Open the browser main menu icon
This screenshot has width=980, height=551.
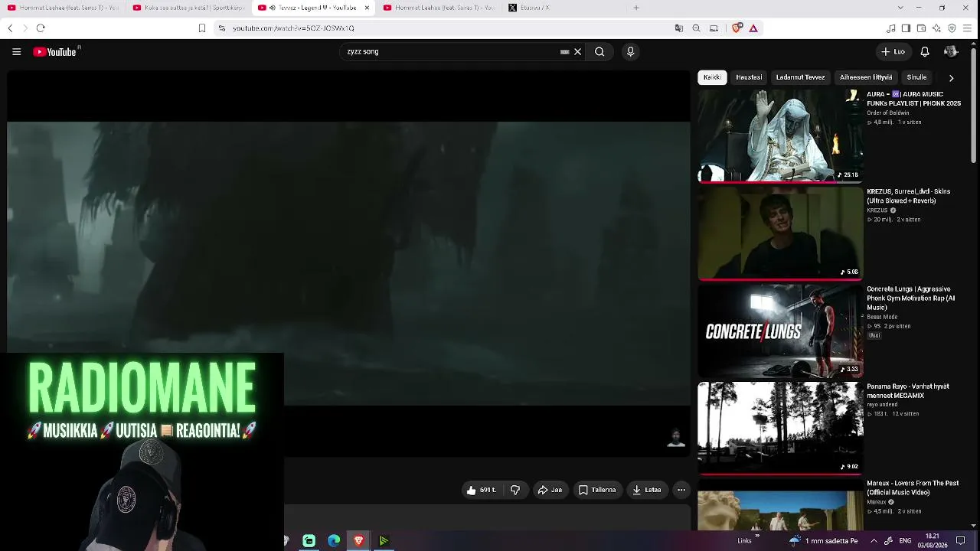tap(967, 28)
